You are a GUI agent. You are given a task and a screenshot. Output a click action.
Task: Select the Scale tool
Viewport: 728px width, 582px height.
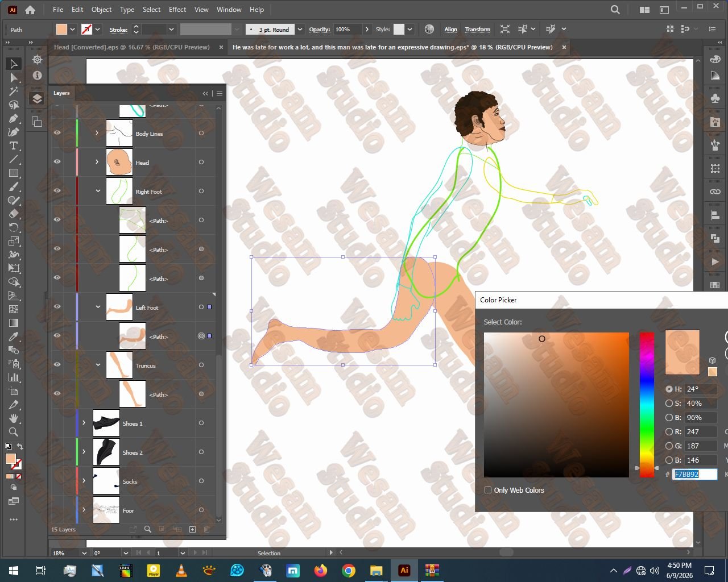pos(14,241)
